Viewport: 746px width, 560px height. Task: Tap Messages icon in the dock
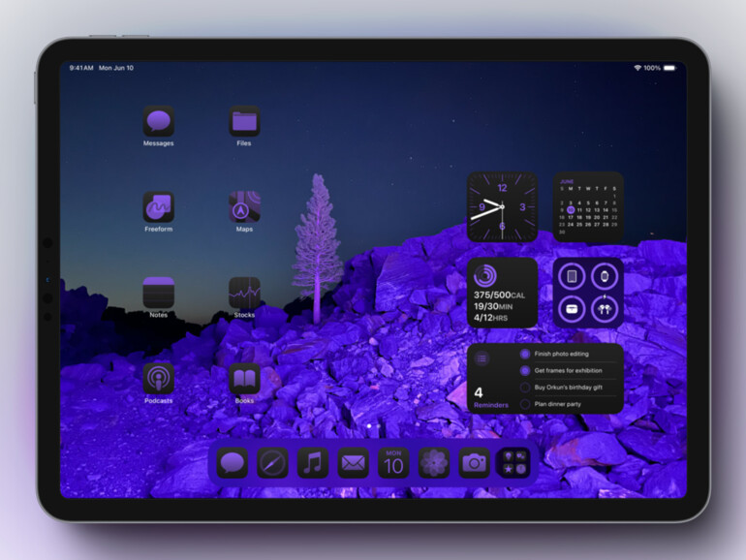tap(233, 463)
